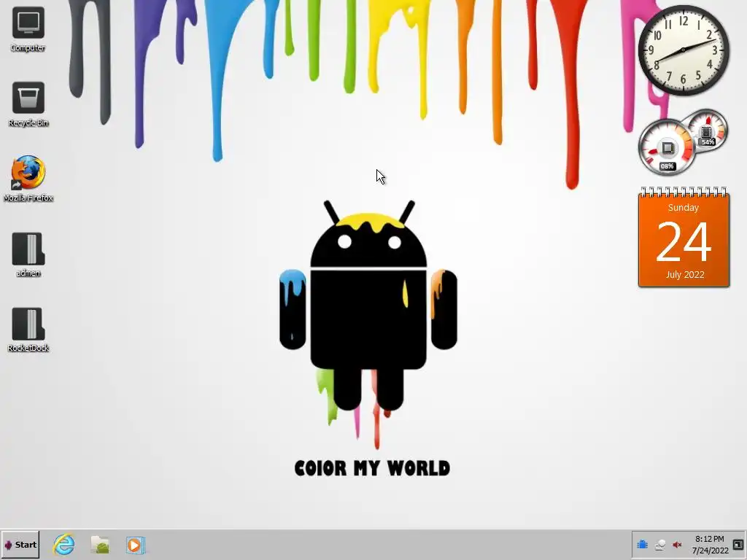
Task: Select the admen folder icon
Action: pyautogui.click(x=28, y=254)
